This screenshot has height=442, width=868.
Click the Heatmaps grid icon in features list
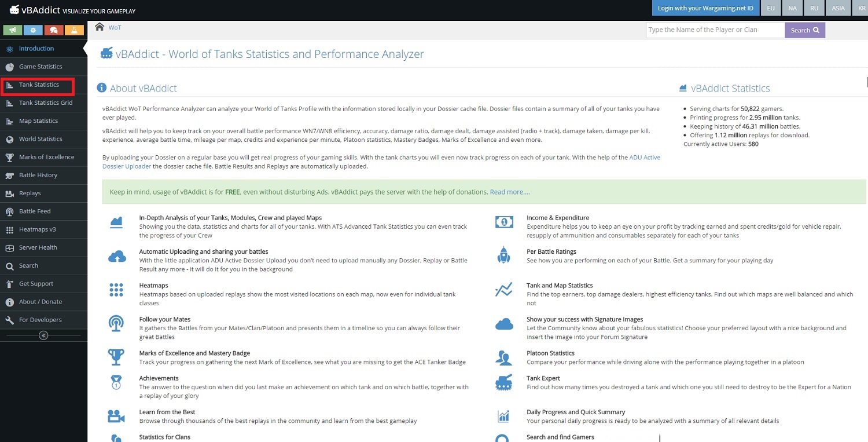(116, 290)
